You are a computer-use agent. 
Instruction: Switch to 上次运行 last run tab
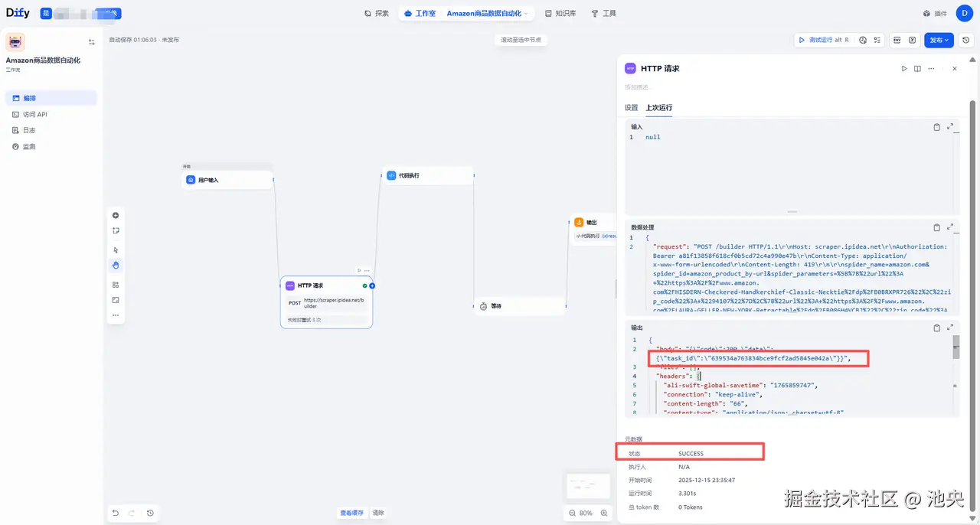[x=659, y=108]
